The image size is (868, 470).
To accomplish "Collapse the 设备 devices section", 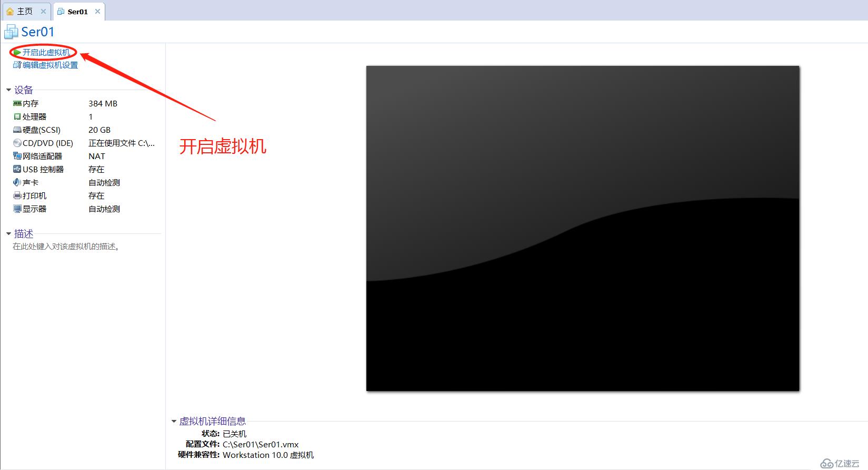I will tap(8, 90).
